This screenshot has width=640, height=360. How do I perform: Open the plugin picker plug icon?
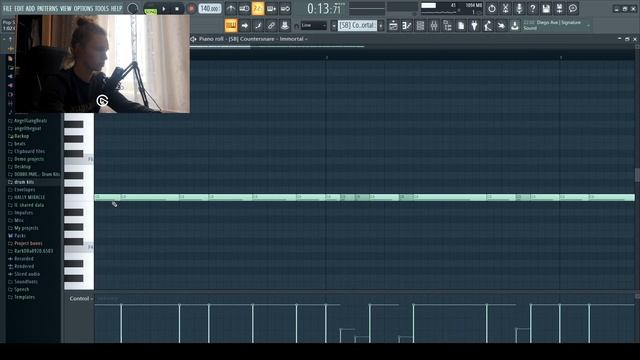coord(474,26)
